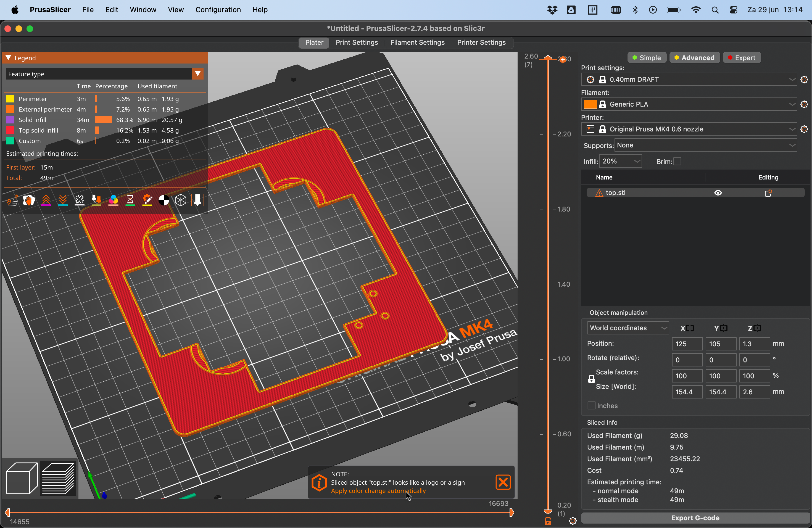Click Export G-code button
The height and width of the screenshot is (528, 812).
695,518
